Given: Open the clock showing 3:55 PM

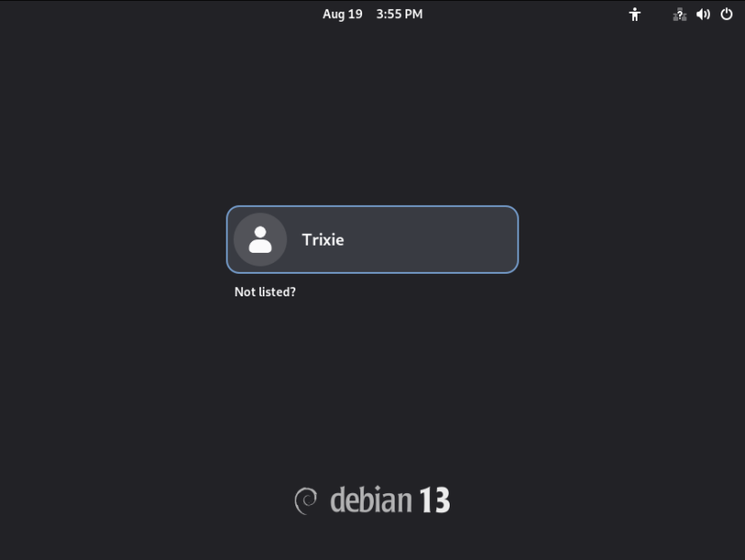Looking at the screenshot, I should [399, 14].
